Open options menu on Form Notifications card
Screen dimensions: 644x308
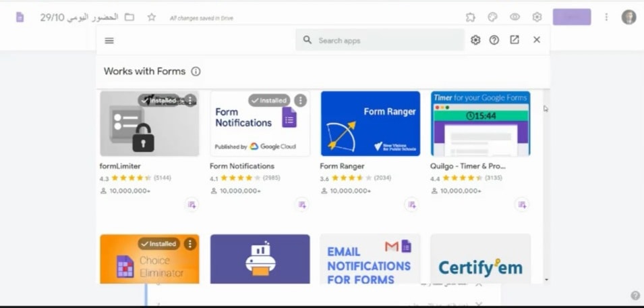pyautogui.click(x=300, y=101)
